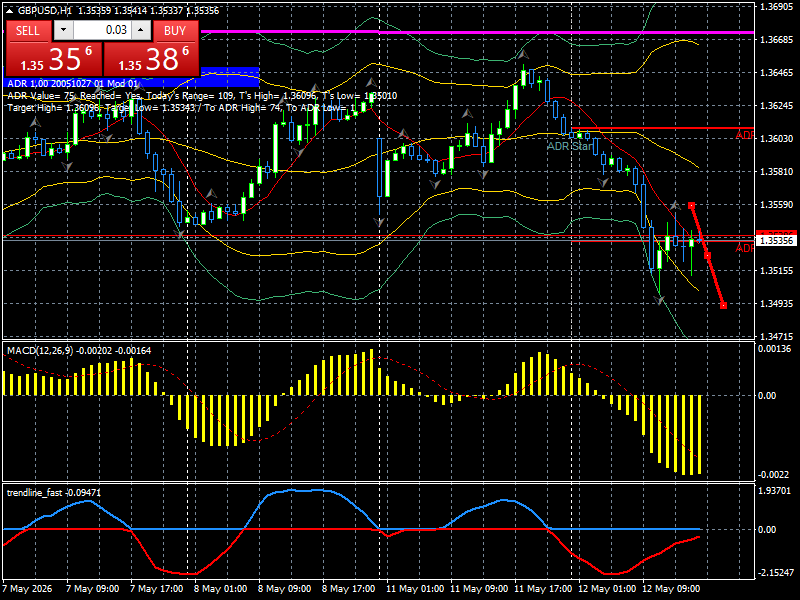Click trendline_fast scale value -2.15247
Screen dimensions: 800x600
point(776,572)
